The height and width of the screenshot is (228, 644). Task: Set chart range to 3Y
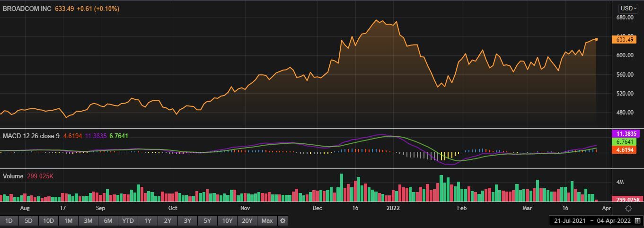click(187, 220)
